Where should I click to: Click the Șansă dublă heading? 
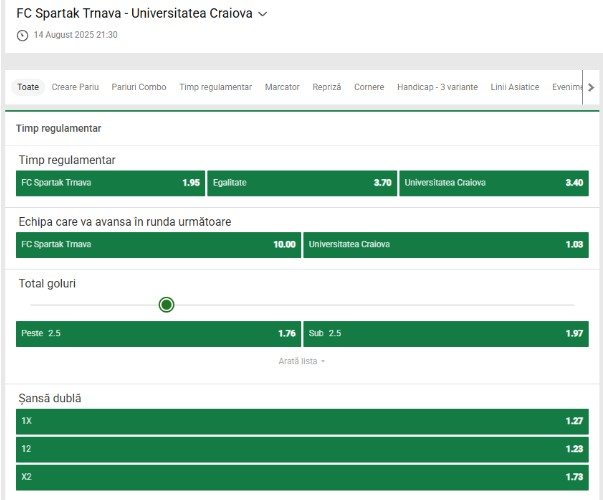coord(50,398)
